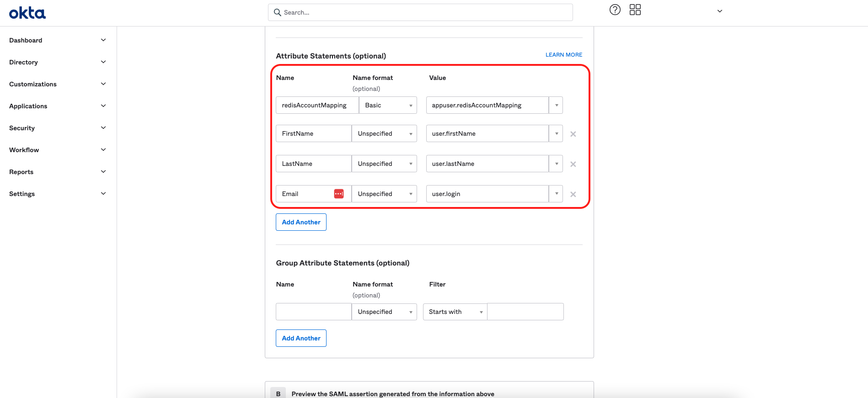This screenshot has height=398, width=868.
Task: Delete the Email attribute statement row
Action: (573, 194)
